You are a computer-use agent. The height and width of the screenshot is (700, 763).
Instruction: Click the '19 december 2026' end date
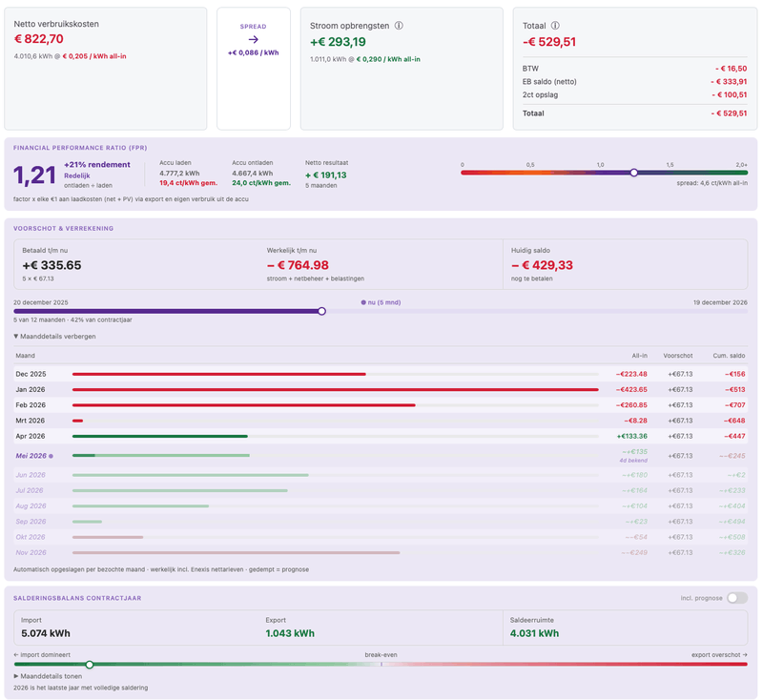(x=720, y=302)
